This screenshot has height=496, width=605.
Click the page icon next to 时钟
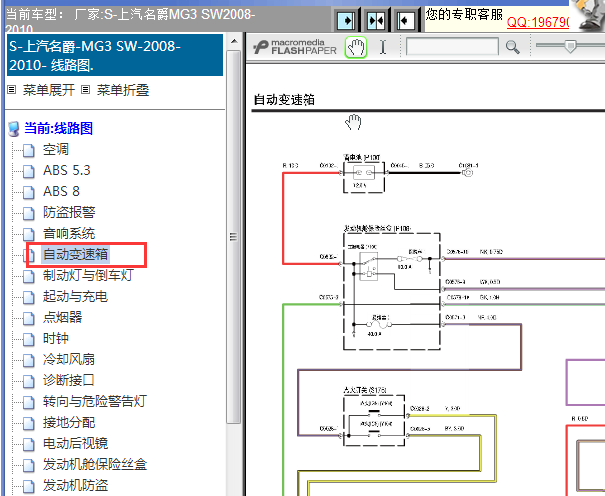pos(29,339)
